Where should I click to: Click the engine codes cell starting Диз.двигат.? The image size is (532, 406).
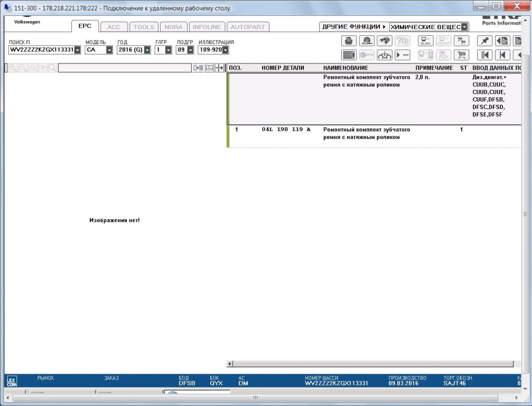coord(489,96)
